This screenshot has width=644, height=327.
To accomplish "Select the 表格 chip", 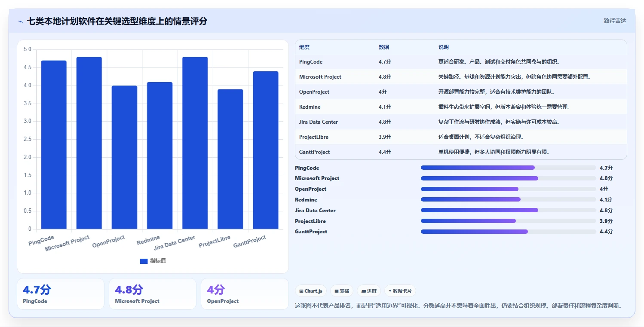I will tap(342, 291).
